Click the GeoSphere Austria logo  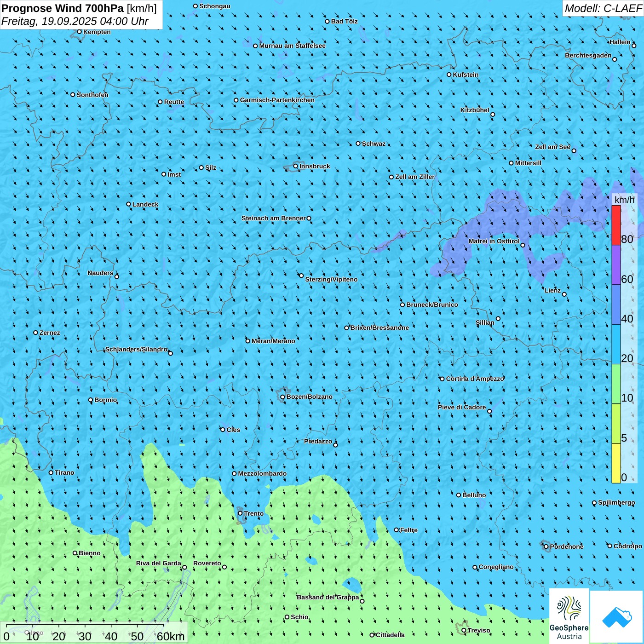[569, 616]
